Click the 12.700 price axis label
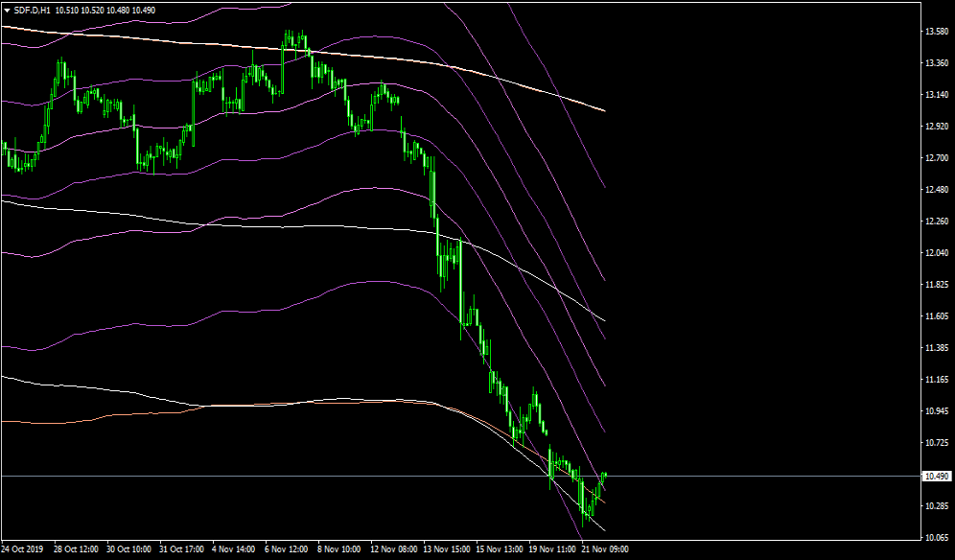 [936, 158]
